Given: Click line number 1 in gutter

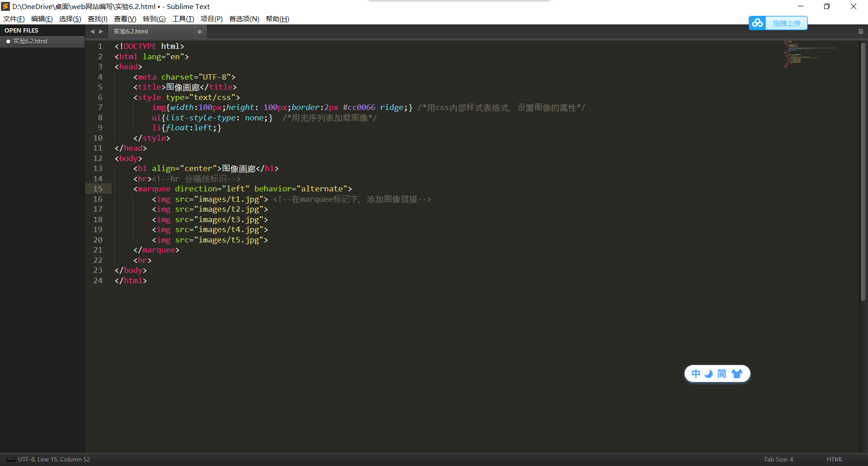Looking at the screenshot, I should click(x=100, y=46).
